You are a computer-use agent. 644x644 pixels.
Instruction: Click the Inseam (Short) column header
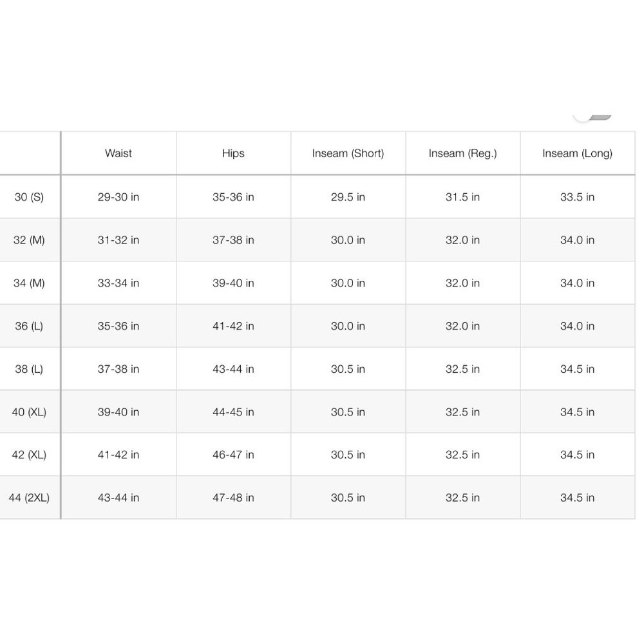coord(348,153)
